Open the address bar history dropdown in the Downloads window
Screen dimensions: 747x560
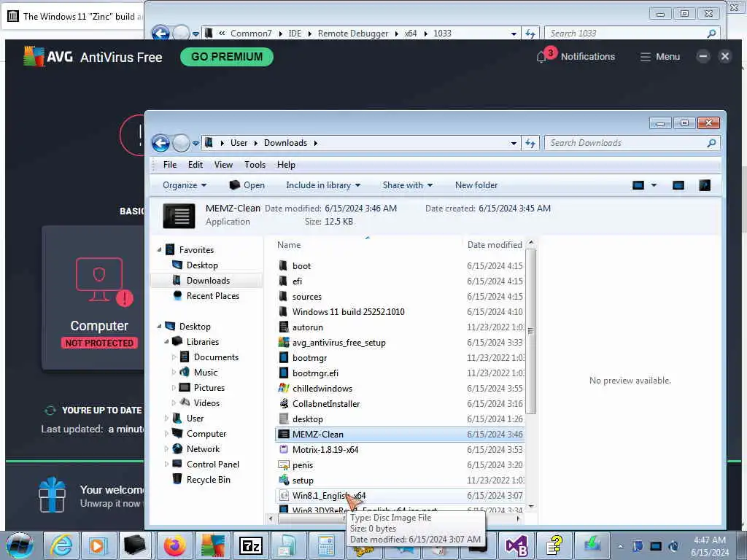pyautogui.click(x=514, y=144)
